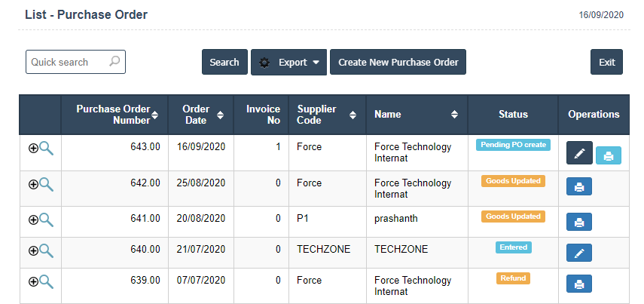Focus the Quick search input field
644x304 pixels.
[66, 62]
